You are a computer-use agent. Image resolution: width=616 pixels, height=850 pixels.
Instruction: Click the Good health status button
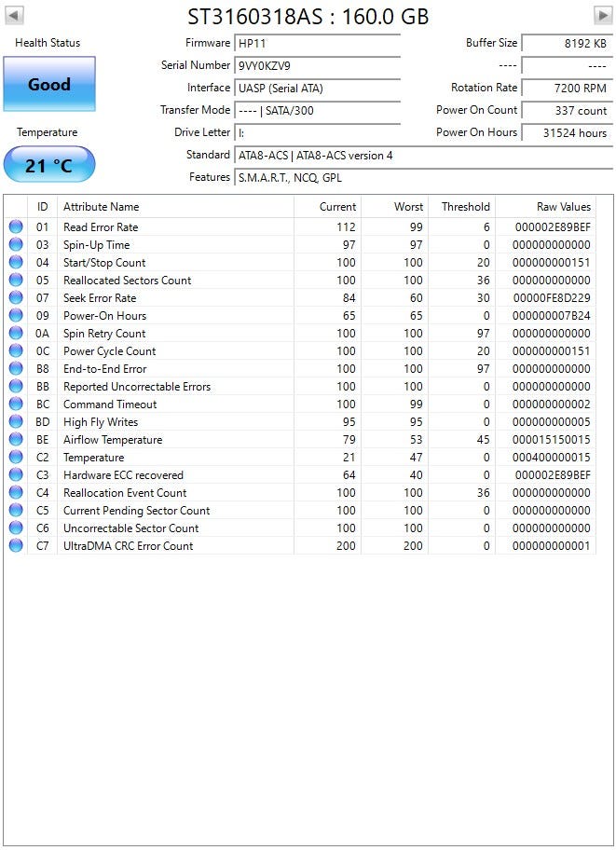49,84
